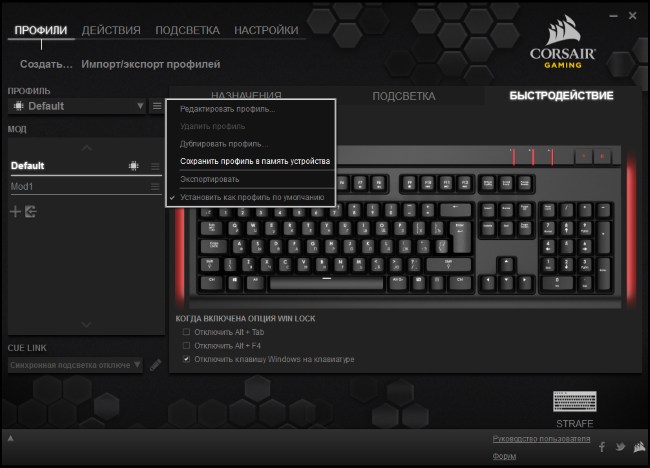The width and height of the screenshot is (650, 468).
Task: Open the Facebook icon link
Action: point(602,446)
